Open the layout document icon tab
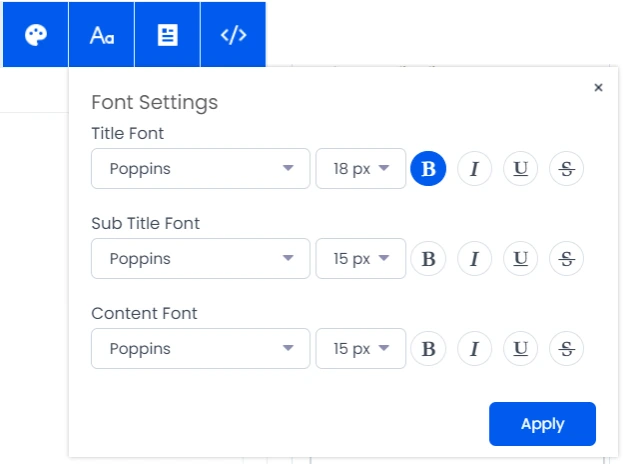This screenshot has height=464, width=630. pos(168,35)
